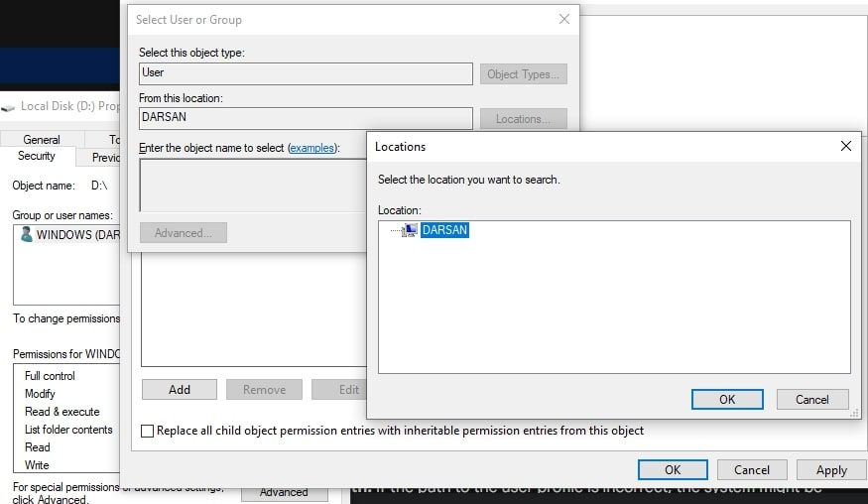Click the Local Disk (D:) drive icon
This screenshot has height=504, width=868.
click(8, 107)
